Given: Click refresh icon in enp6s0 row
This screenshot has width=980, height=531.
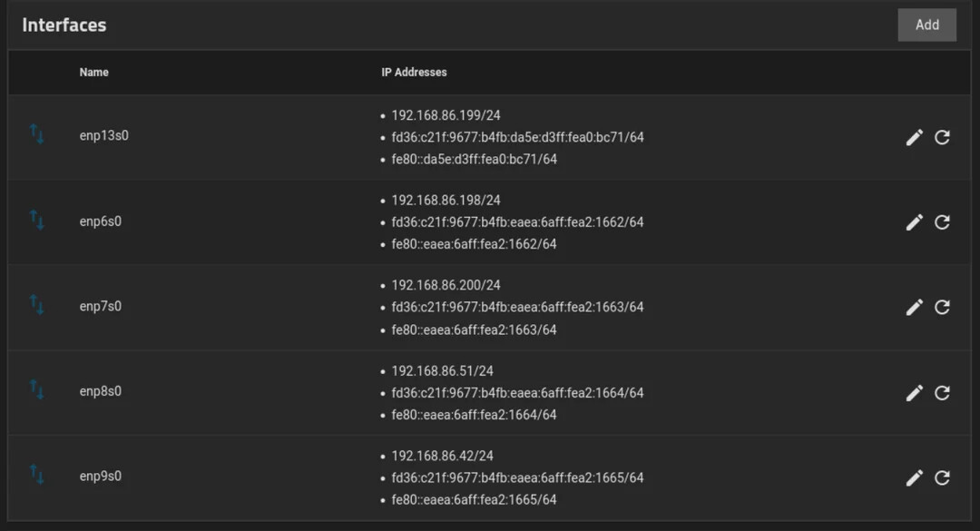Looking at the screenshot, I should click(x=942, y=222).
